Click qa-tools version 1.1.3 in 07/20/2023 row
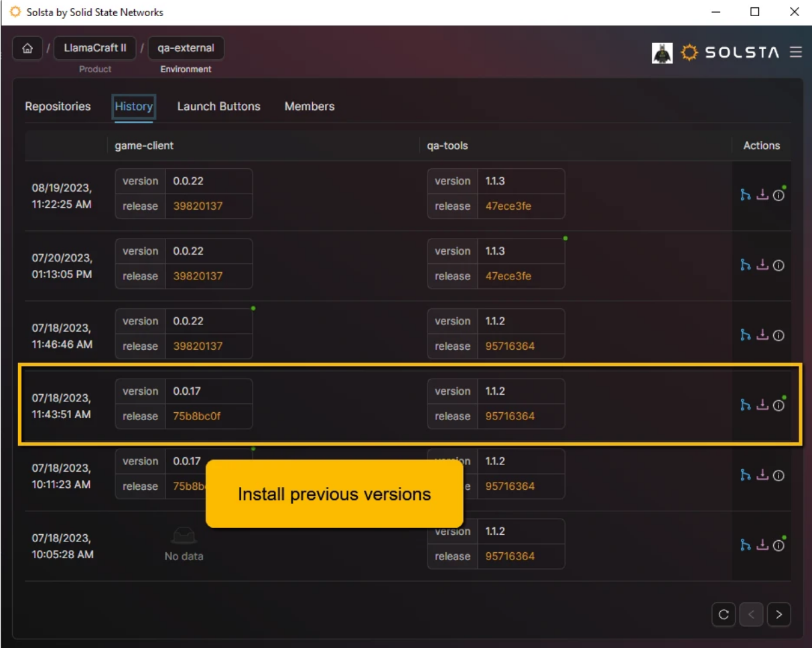This screenshot has width=812, height=648. 495,251
